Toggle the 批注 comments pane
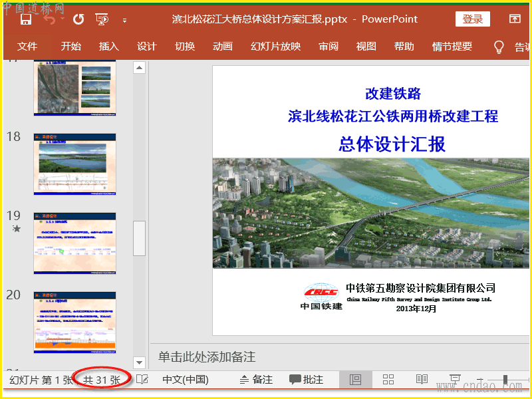 click(306, 380)
